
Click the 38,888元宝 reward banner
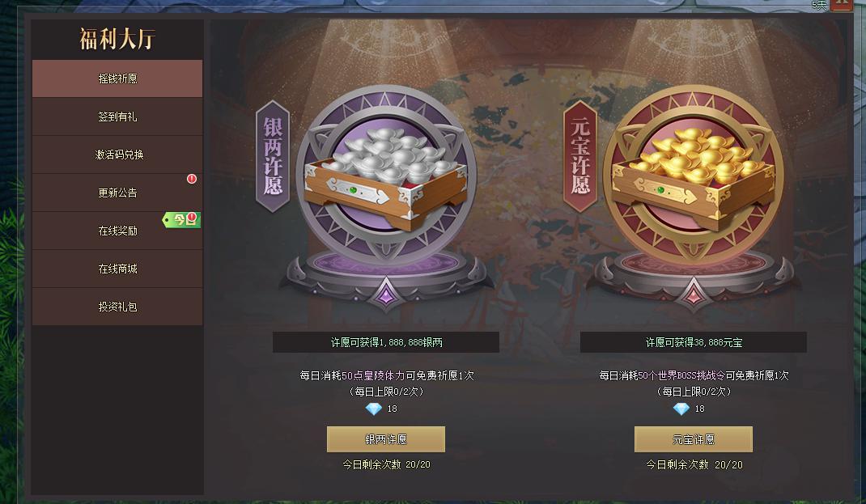[x=693, y=342]
